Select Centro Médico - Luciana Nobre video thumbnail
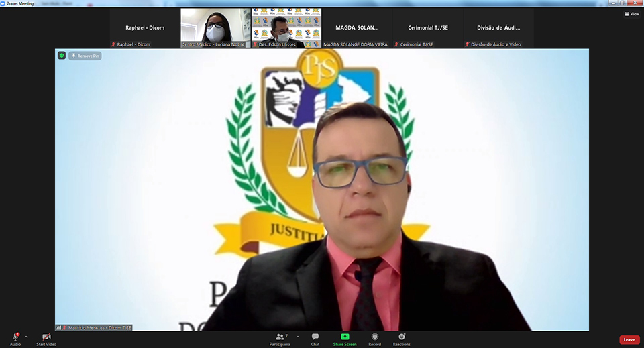This screenshot has width=644, height=348. click(215, 28)
